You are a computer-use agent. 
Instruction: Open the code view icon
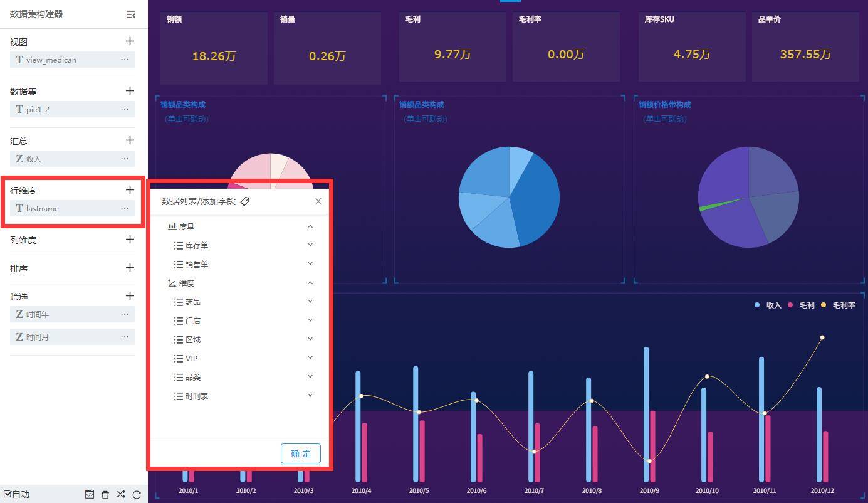pos(90,494)
